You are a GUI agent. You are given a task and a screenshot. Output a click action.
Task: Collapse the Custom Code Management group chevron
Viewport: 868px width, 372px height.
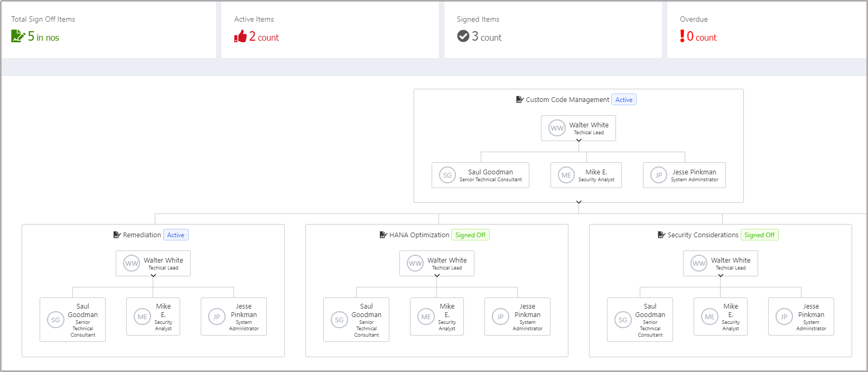pos(578,202)
